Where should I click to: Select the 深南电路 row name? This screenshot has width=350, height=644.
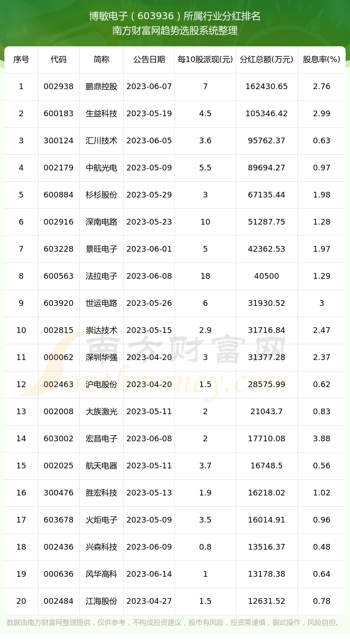tap(101, 222)
